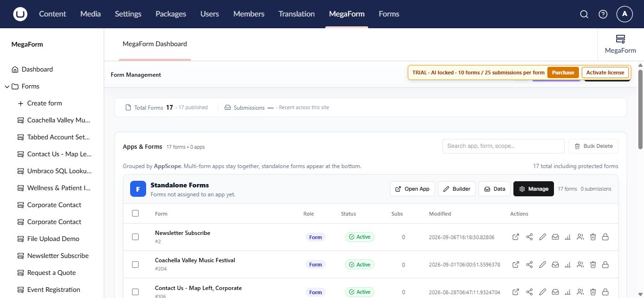Focus the Search app, form, scope field

click(x=503, y=146)
